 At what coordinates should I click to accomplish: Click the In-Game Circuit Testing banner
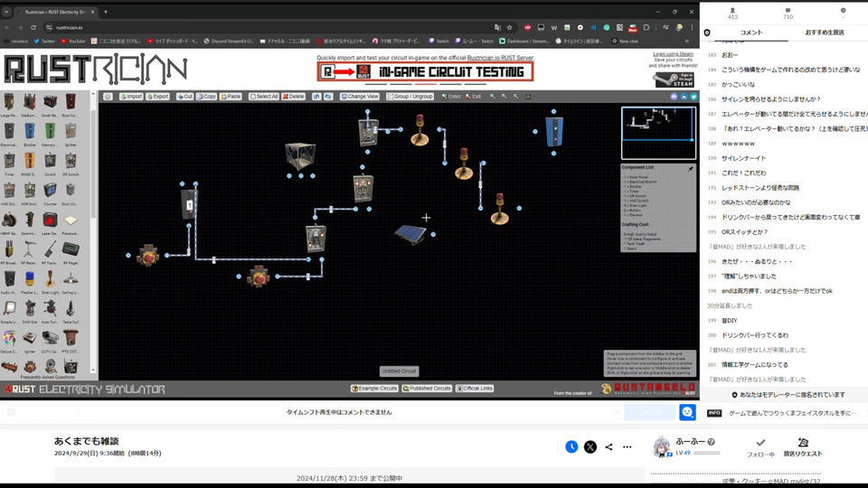pos(425,71)
